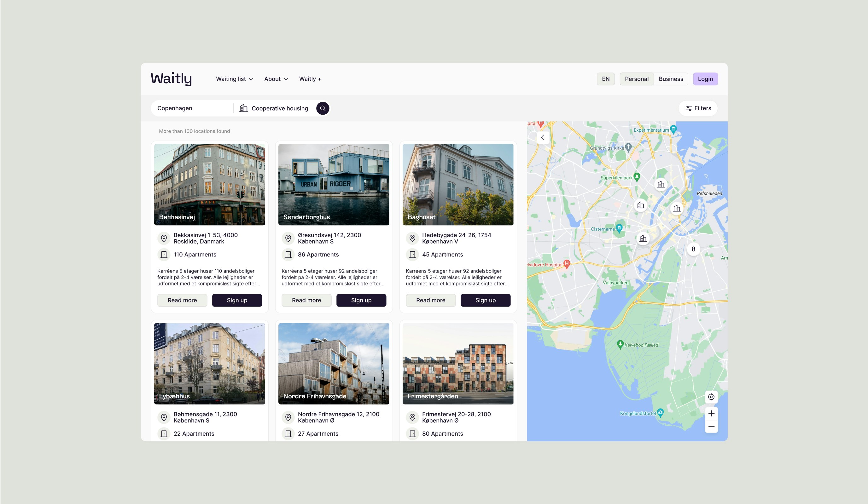Click location pin icon for Øresundsvej address

point(288,238)
